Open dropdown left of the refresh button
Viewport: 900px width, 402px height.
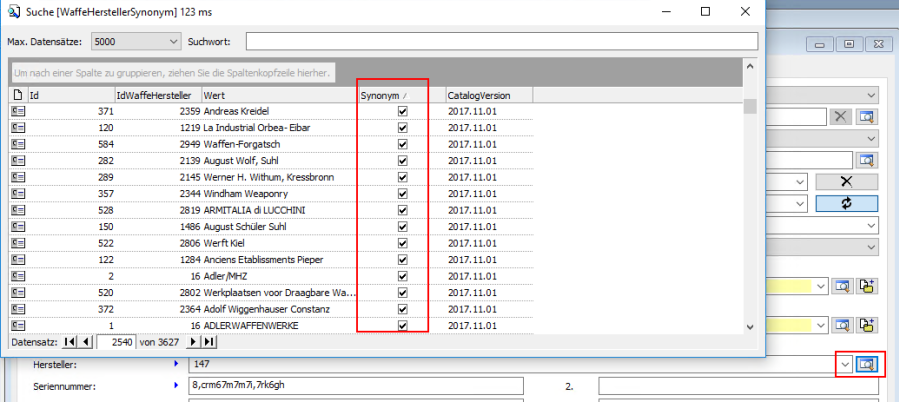click(x=800, y=204)
